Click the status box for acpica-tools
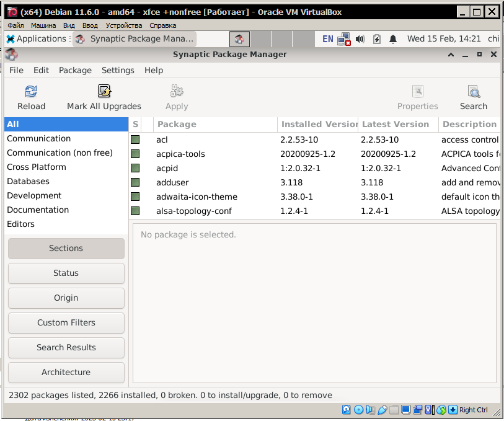 click(x=135, y=154)
